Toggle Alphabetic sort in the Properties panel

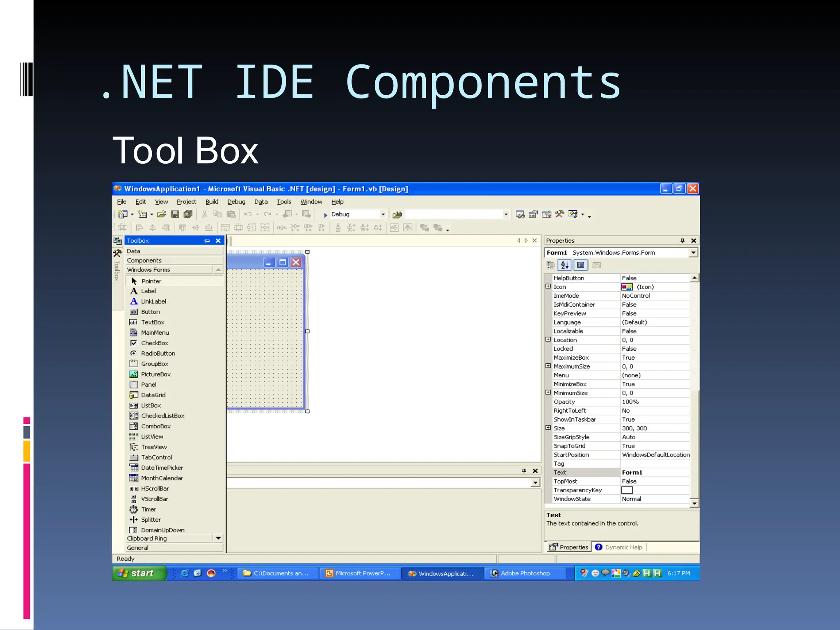(x=565, y=265)
